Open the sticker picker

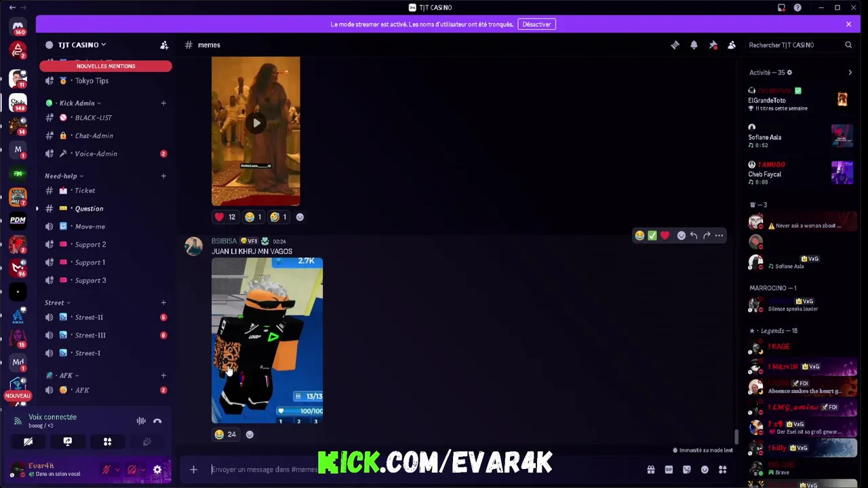(x=687, y=470)
